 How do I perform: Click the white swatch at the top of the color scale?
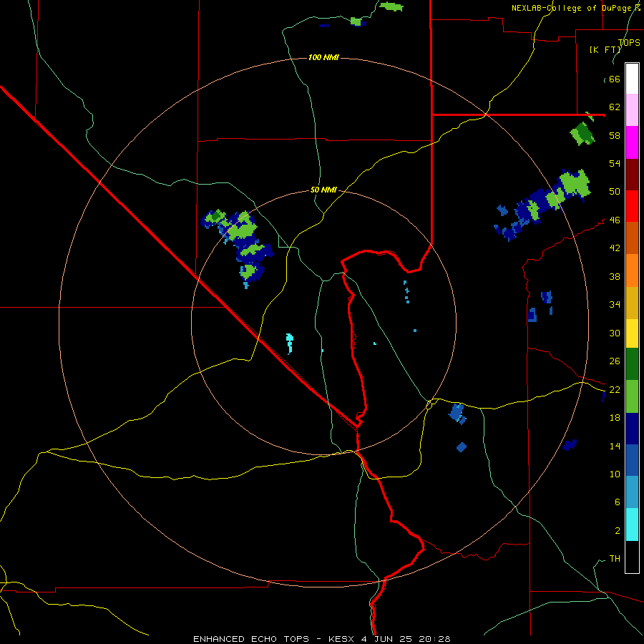click(632, 79)
